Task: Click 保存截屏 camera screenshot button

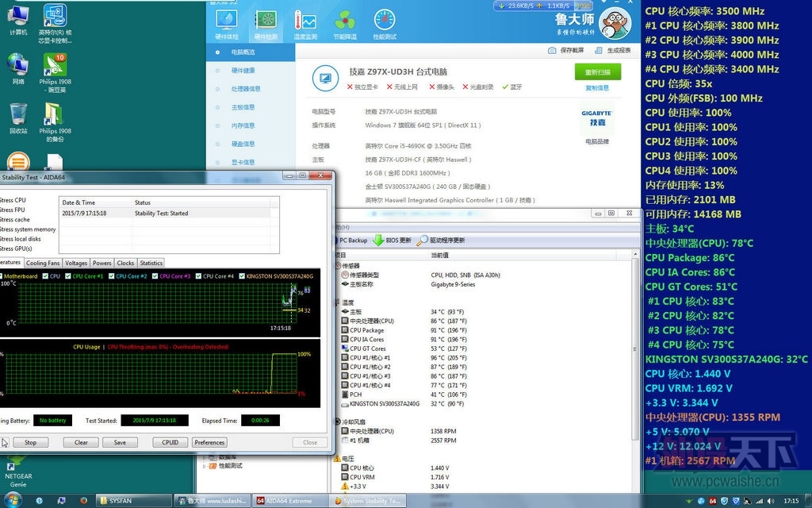Action: coord(566,50)
